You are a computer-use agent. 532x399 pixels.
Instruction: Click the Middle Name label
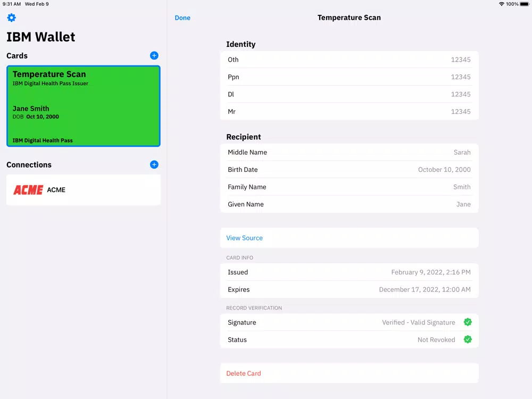(247, 152)
